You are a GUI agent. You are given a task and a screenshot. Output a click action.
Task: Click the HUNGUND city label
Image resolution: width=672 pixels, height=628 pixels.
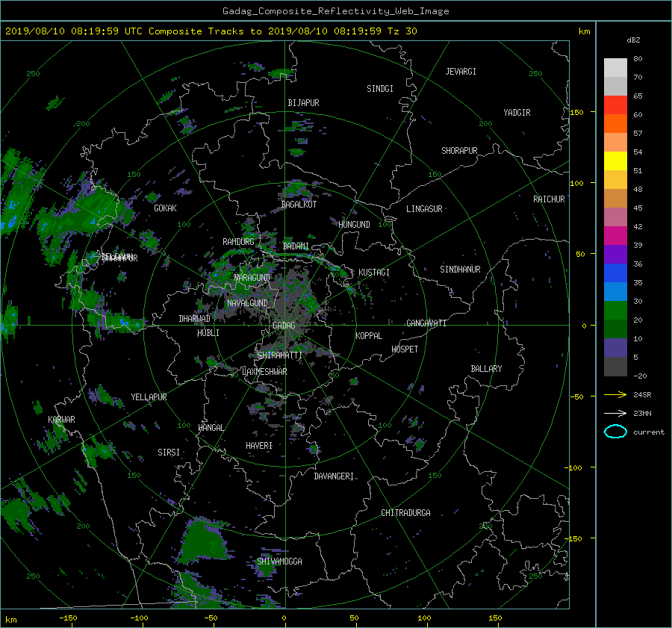click(x=354, y=225)
